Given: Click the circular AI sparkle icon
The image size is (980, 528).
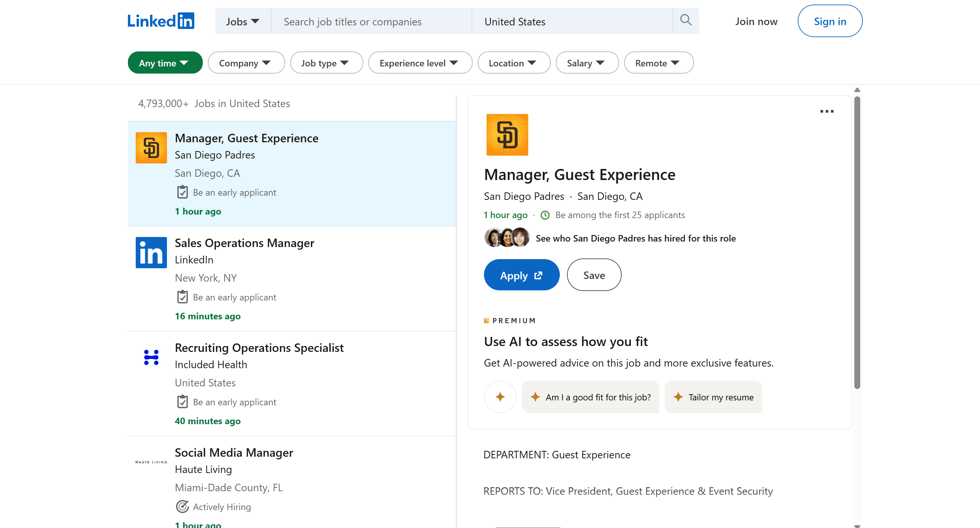Looking at the screenshot, I should 500,397.
